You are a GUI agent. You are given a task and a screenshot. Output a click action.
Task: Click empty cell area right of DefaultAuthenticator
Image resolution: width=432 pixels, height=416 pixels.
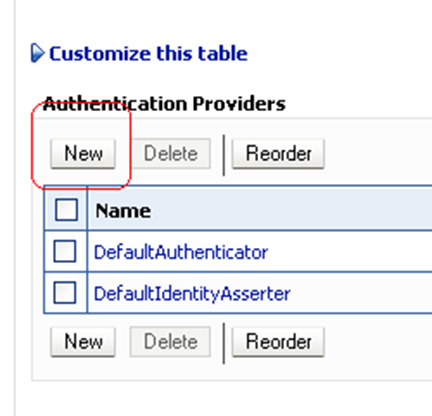point(350,251)
